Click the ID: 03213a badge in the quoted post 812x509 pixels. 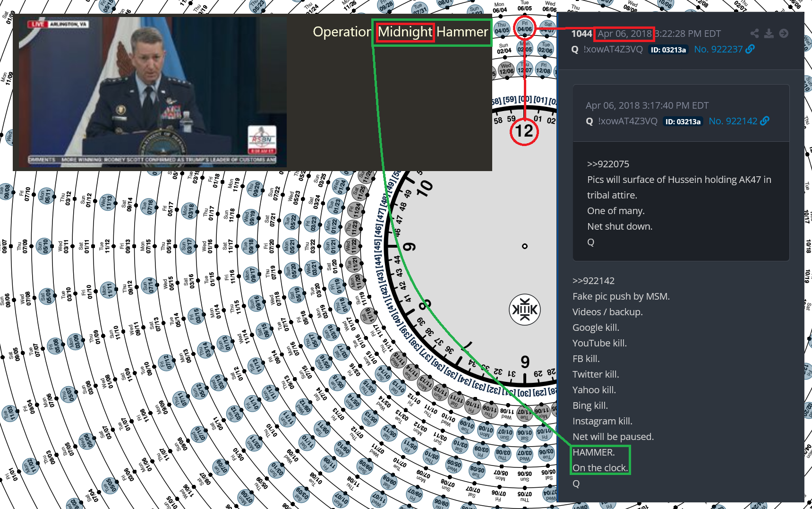click(683, 121)
